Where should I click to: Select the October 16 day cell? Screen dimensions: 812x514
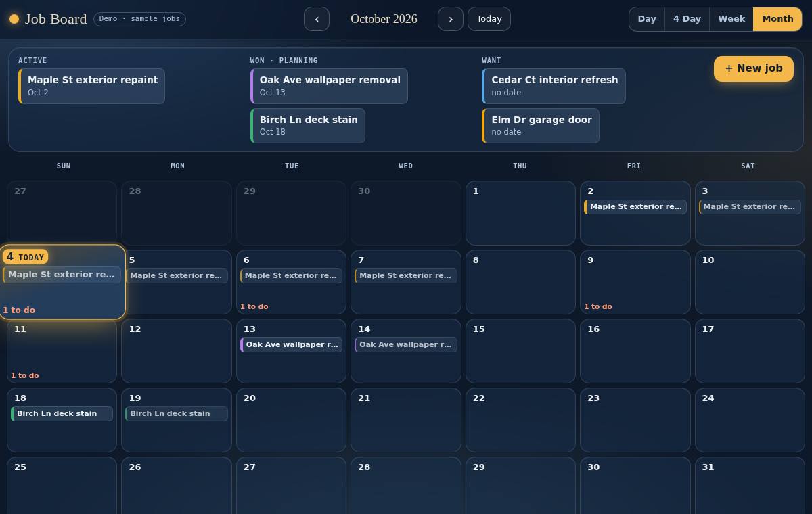click(x=635, y=351)
